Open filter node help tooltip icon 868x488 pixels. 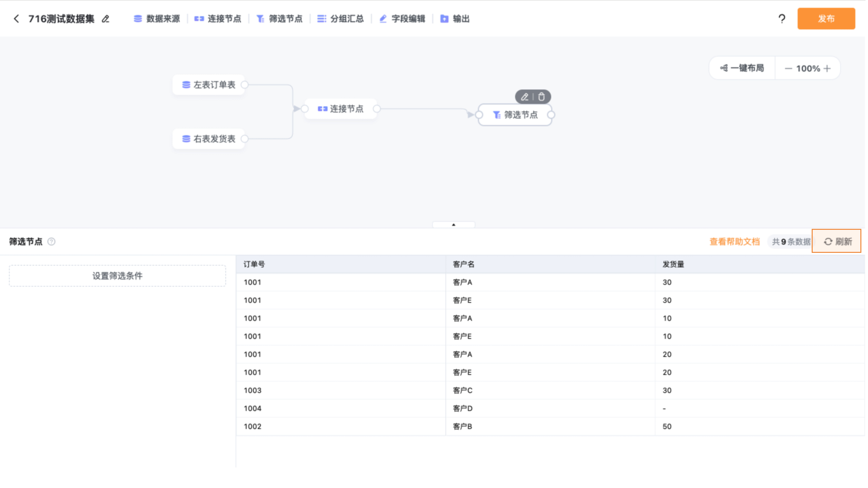click(x=51, y=242)
